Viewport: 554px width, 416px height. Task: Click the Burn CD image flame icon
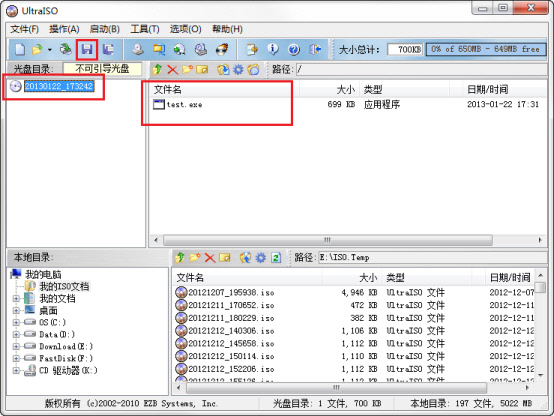[222, 49]
